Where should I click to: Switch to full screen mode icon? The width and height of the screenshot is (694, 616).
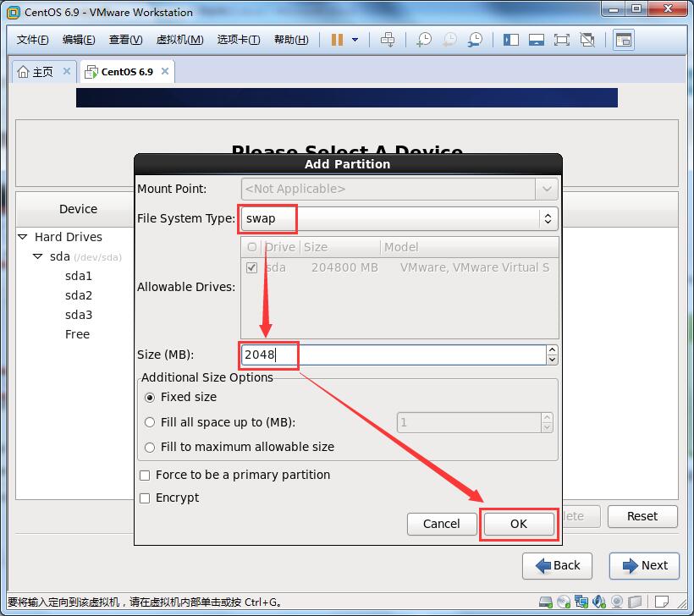[x=562, y=40]
